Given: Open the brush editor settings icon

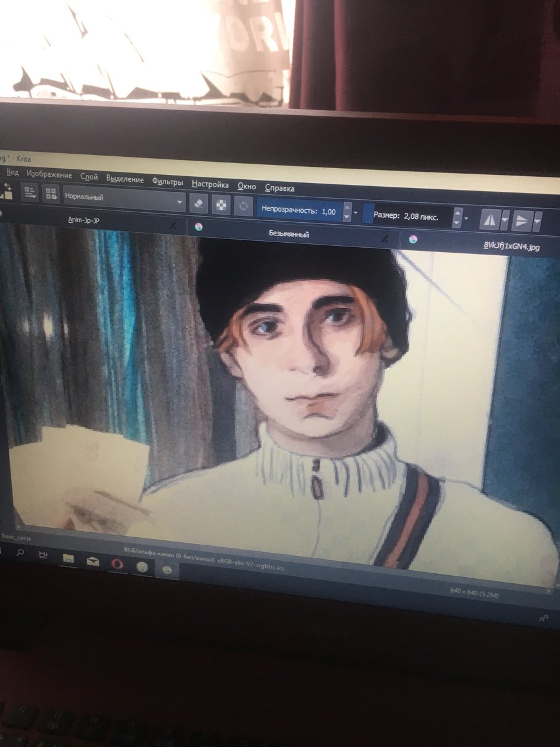Looking at the screenshot, I should (30, 193).
